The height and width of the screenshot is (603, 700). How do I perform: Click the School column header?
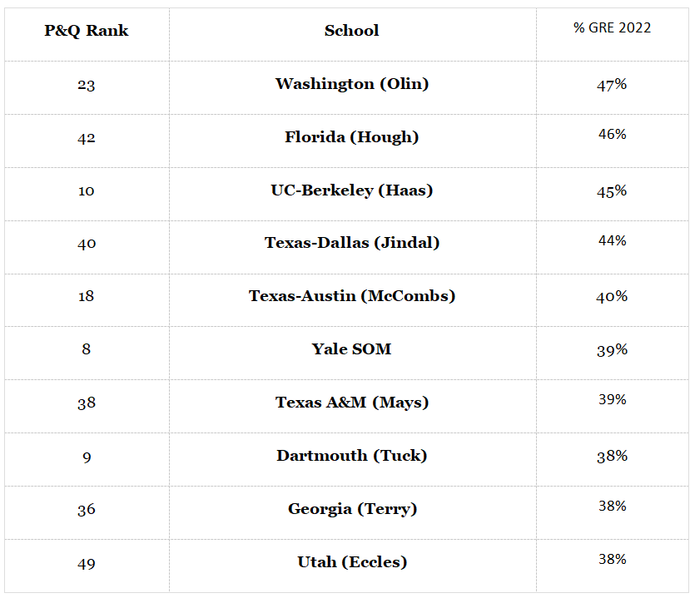pyautogui.click(x=352, y=31)
